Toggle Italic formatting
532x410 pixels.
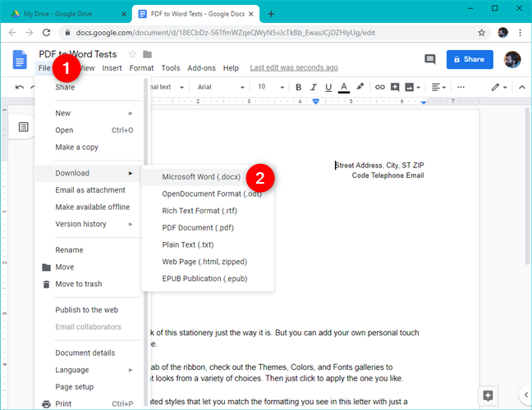314,87
